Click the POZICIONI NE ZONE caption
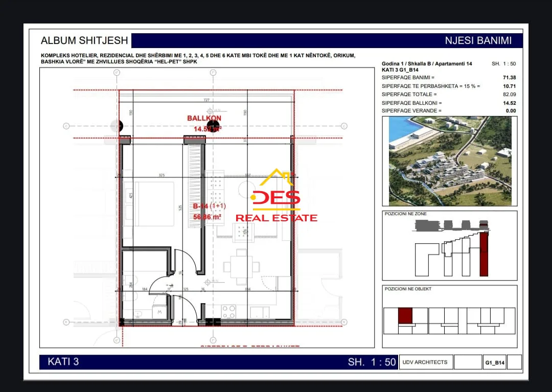 (x=405, y=214)
